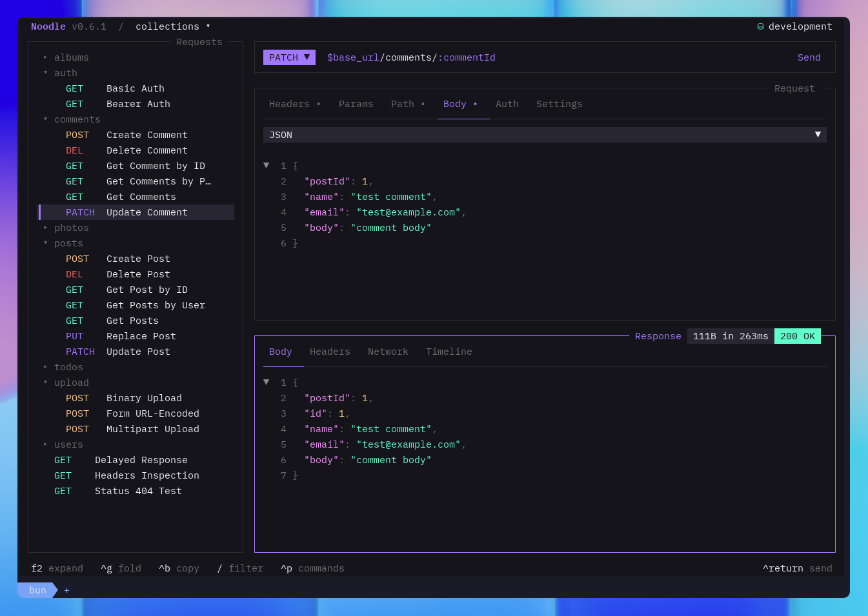The image size is (868, 616).
Task: Open the Network response tab
Action: click(x=388, y=352)
